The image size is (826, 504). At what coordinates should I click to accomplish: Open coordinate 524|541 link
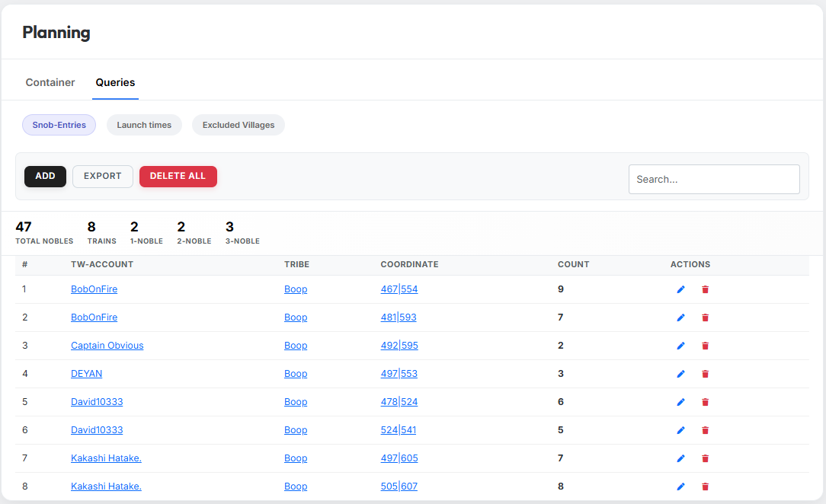[x=399, y=430]
